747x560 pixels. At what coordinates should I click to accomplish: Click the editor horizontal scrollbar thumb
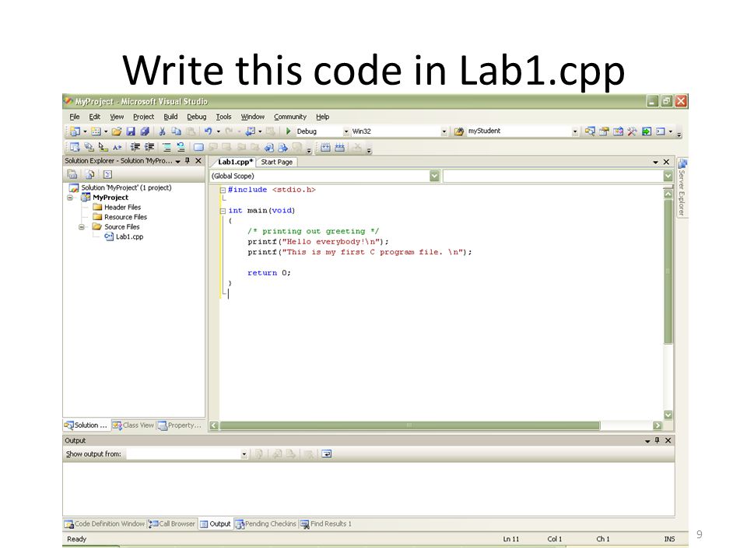click(x=409, y=425)
